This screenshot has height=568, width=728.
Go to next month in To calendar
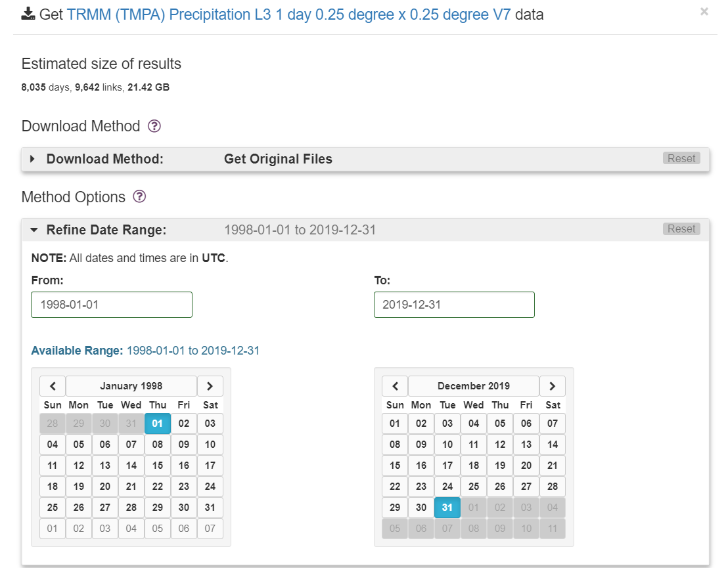[553, 386]
